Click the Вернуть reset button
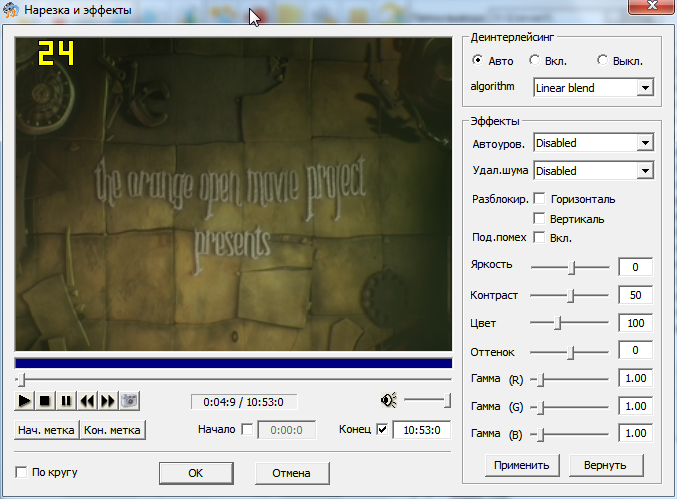The width and height of the screenshot is (677, 499). pos(606,465)
